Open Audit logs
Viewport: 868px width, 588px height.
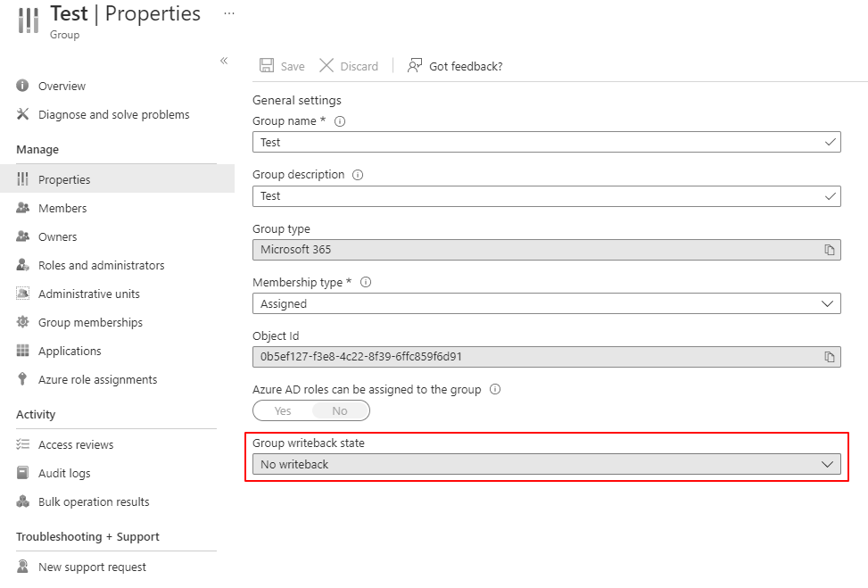pos(64,474)
